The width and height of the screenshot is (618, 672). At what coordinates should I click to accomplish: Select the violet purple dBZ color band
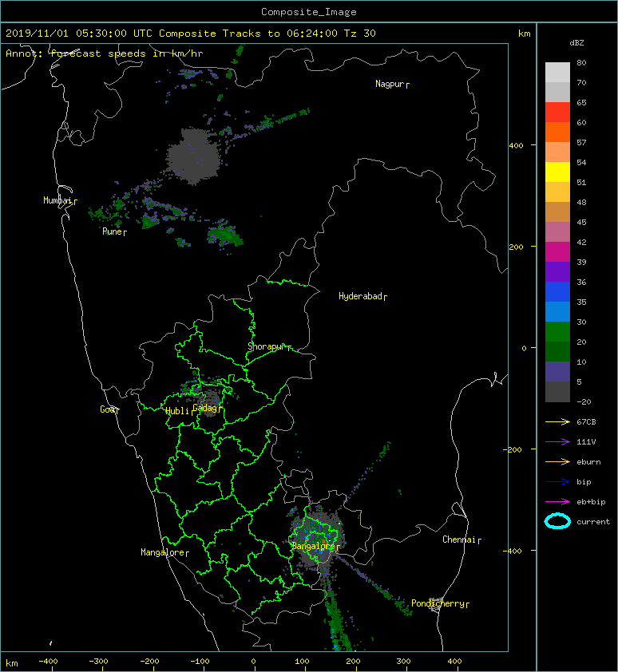[x=557, y=272]
